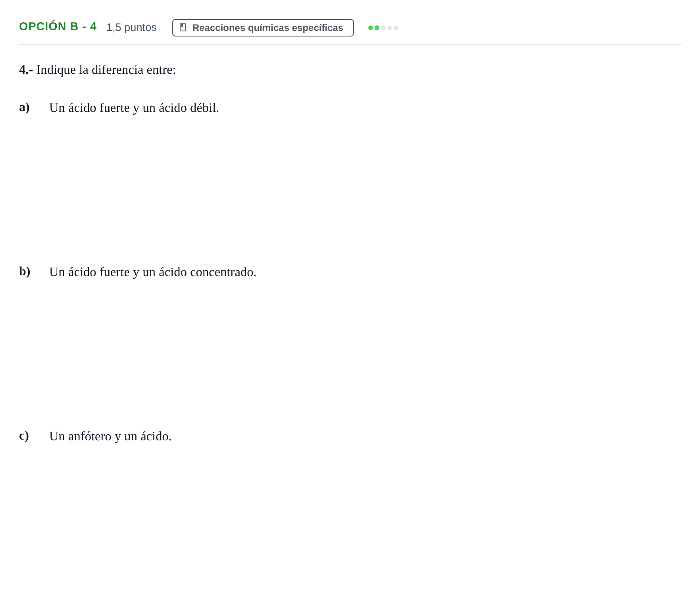Click the third (gray) difficulty dot

tap(383, 28)
